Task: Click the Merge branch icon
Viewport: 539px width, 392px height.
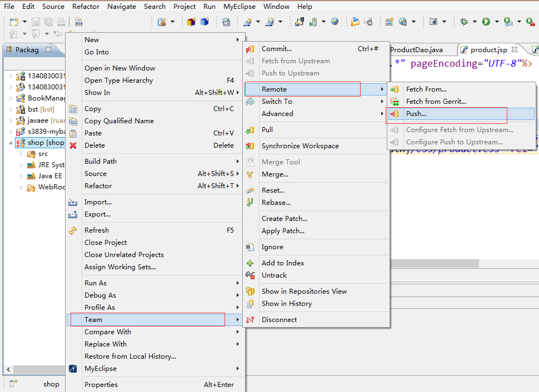Action: 250,174
